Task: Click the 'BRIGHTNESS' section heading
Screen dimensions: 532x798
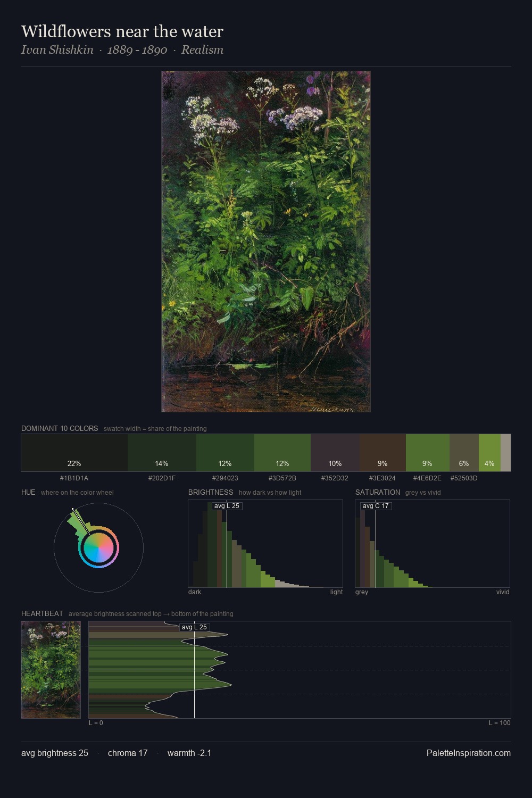Action: tap(211, 492)
